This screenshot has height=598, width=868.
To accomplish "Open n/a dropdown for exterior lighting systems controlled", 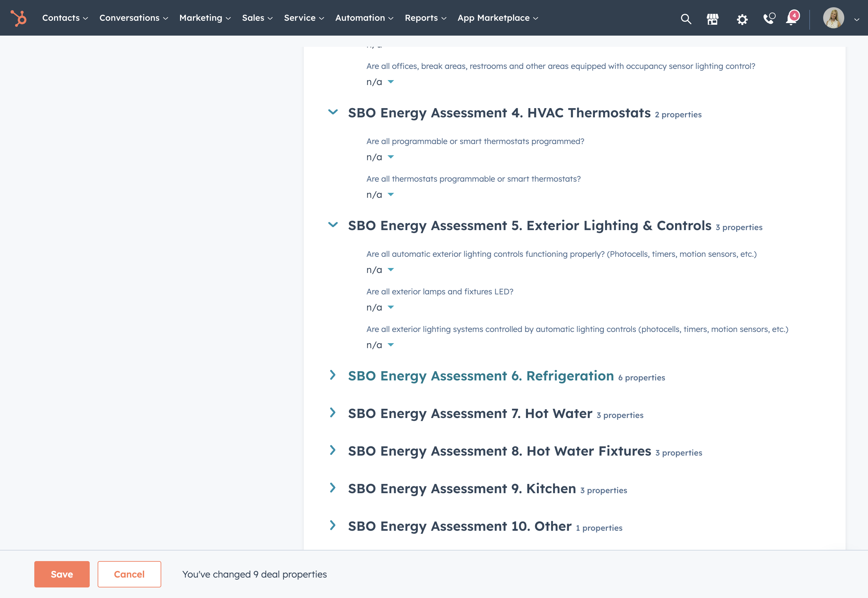I will (380, 345).
